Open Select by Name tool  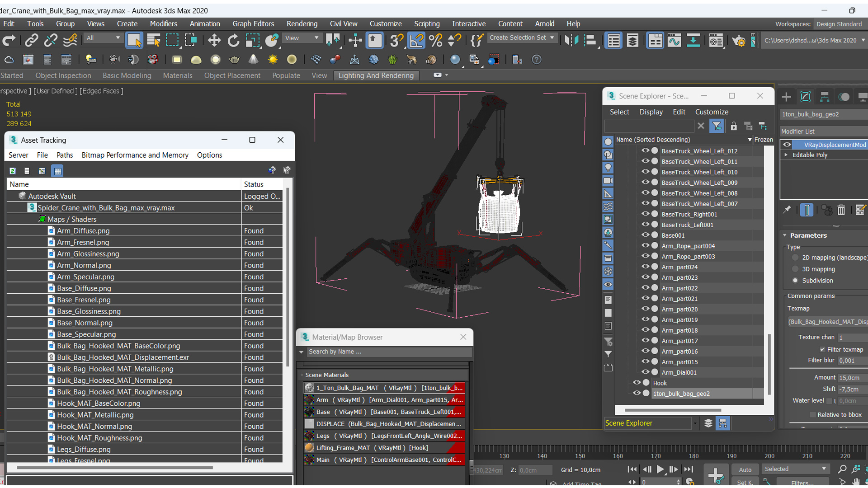tap(154, 41)
